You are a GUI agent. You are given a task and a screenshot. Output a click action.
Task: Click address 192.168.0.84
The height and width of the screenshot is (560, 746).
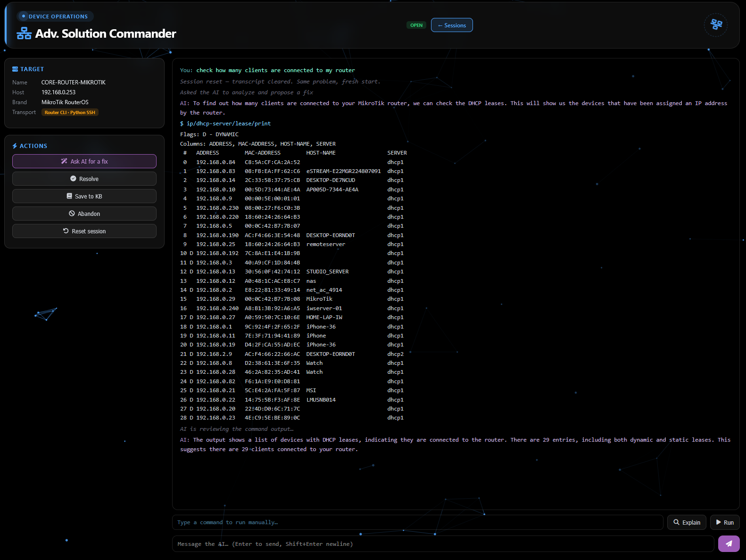click(216, 162)
